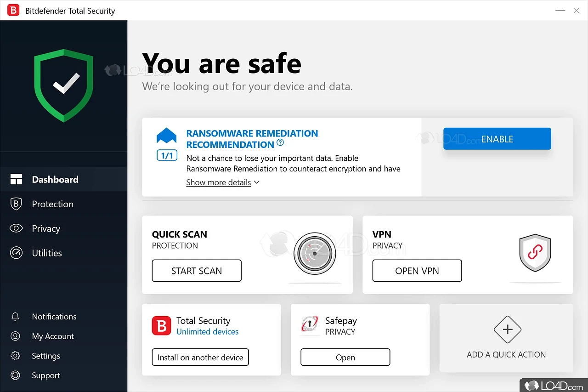588x392 pixels.
Task: Open My Account from the sidebar
Action: (x=53, y=336)
